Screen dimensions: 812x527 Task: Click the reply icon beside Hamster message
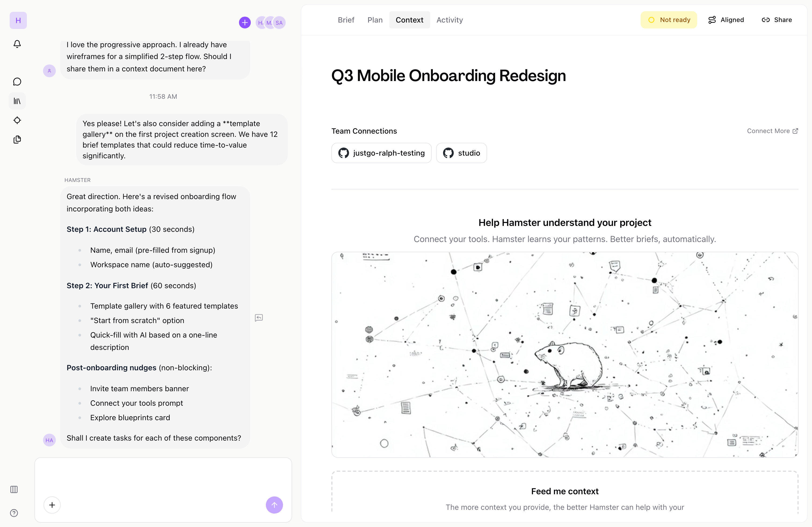259,318
